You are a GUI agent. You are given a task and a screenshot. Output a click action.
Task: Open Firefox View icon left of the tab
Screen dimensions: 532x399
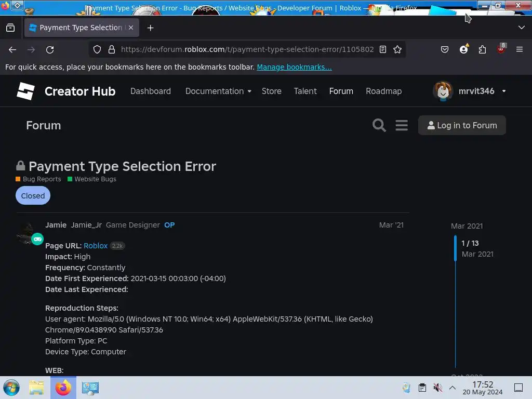point(10,28)
